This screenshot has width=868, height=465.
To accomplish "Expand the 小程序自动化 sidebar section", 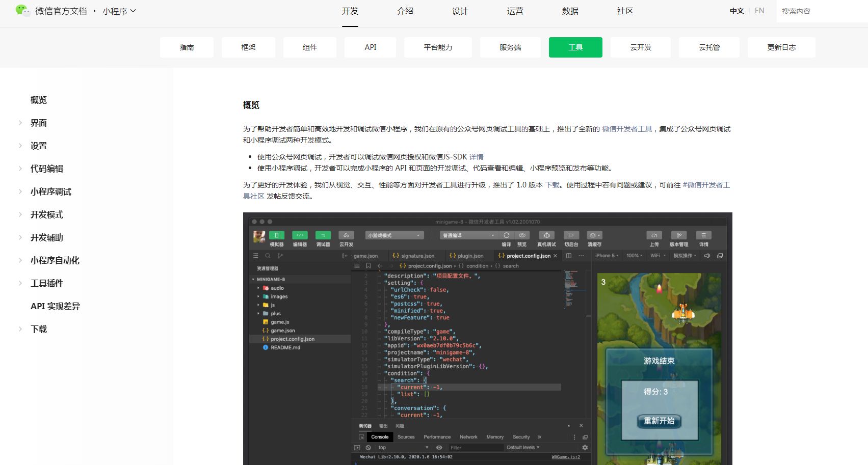I will (x=55, y=260).
